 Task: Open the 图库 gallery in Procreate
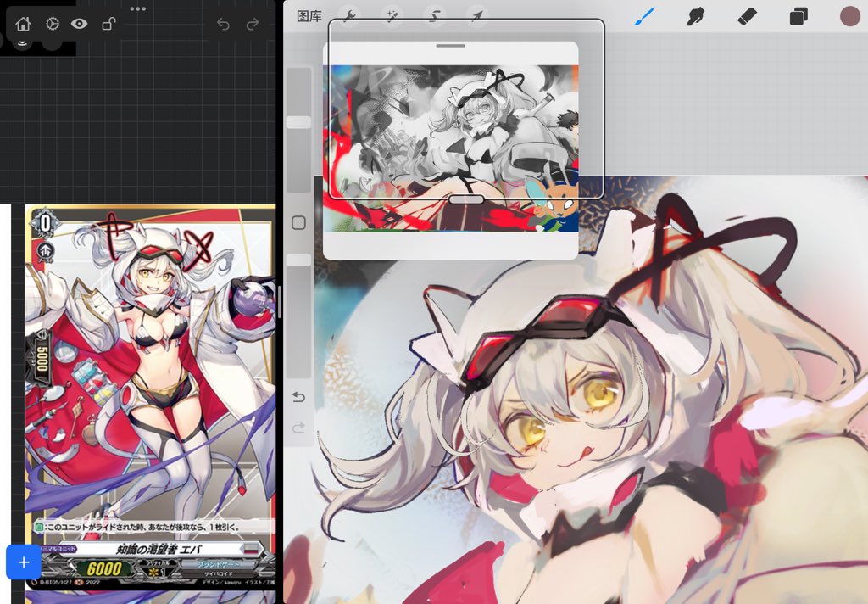pyautogui.click(x=309, y=16)
